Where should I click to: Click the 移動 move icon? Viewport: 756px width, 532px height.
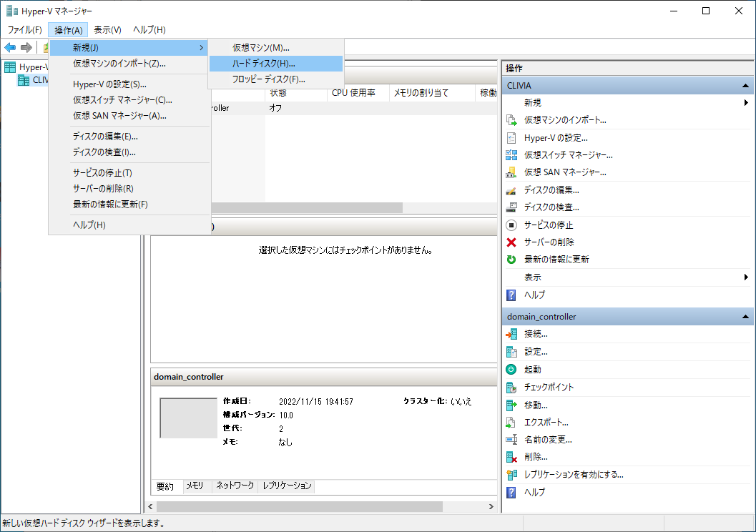(511, 405)
